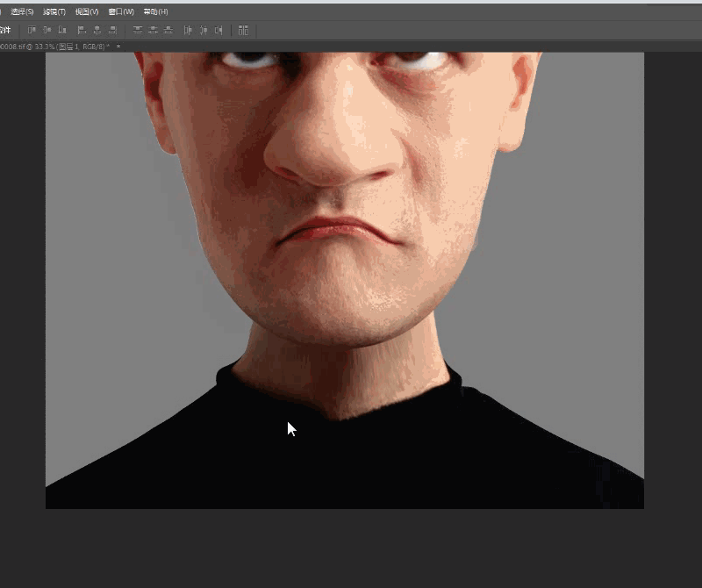Click the Align Vertical Centers icon
Image resolution: width=702 pixels, height=588 pixels.
pyautogui.click(x=47, y=30)
